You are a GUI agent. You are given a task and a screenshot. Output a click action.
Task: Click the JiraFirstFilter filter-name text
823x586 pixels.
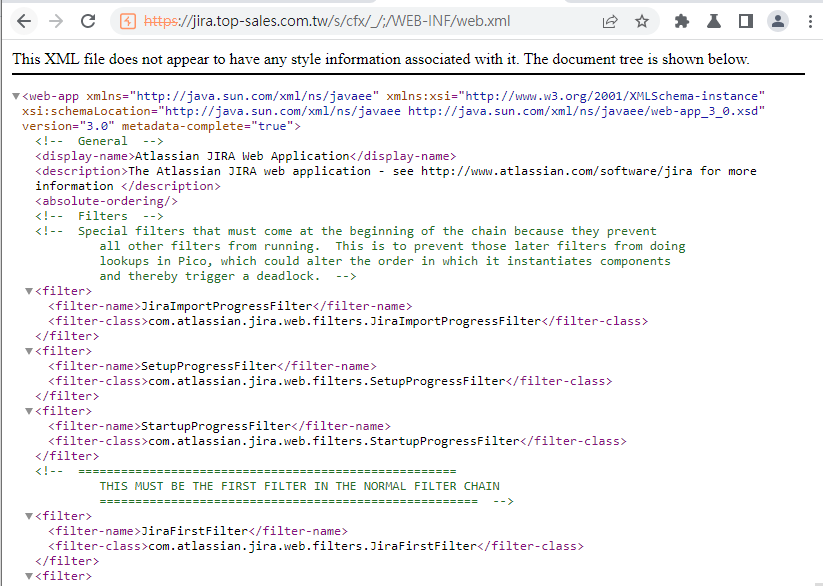(195, 531)
